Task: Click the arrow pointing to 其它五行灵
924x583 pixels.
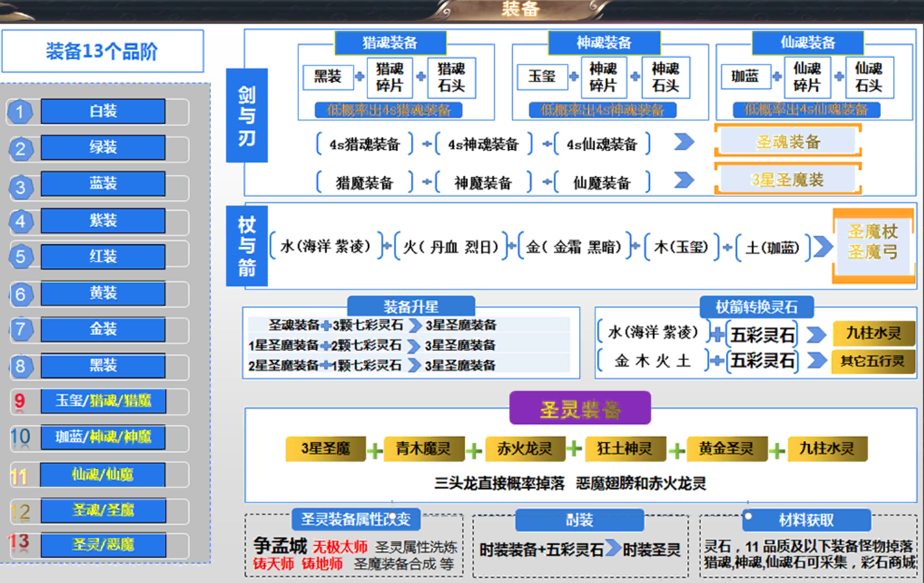Action: [x=816, y=360]
